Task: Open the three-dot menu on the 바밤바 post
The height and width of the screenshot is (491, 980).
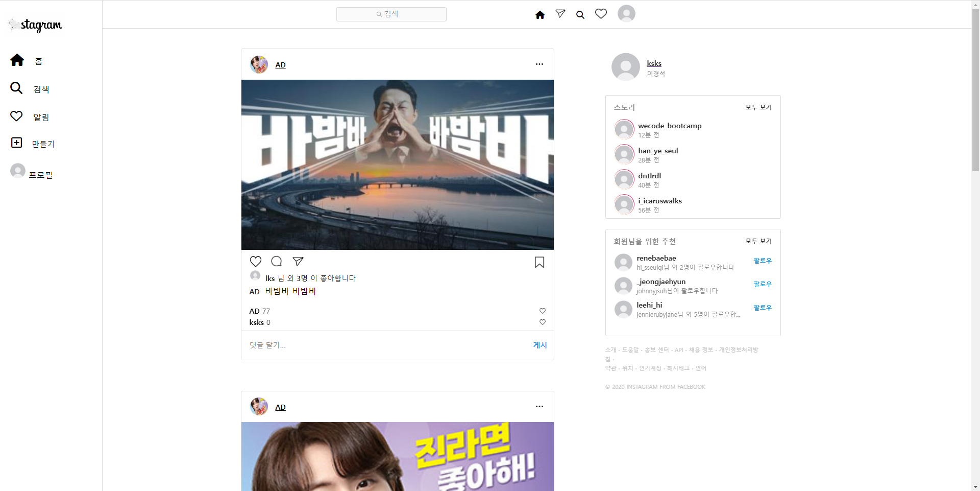Action: click(x=539, y=64)
